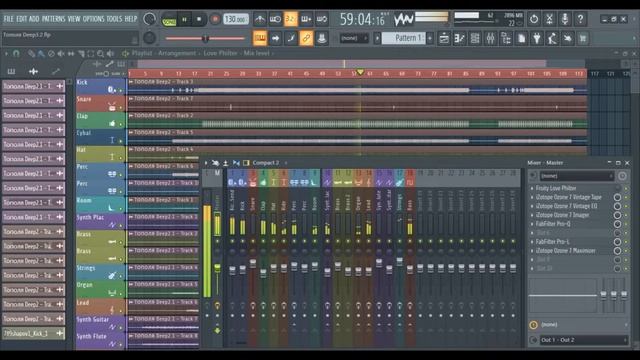Open the iZotope Ozone 7 Vintage Tape slot
Screen dimensions: 640x360
[x=568, y=197]
